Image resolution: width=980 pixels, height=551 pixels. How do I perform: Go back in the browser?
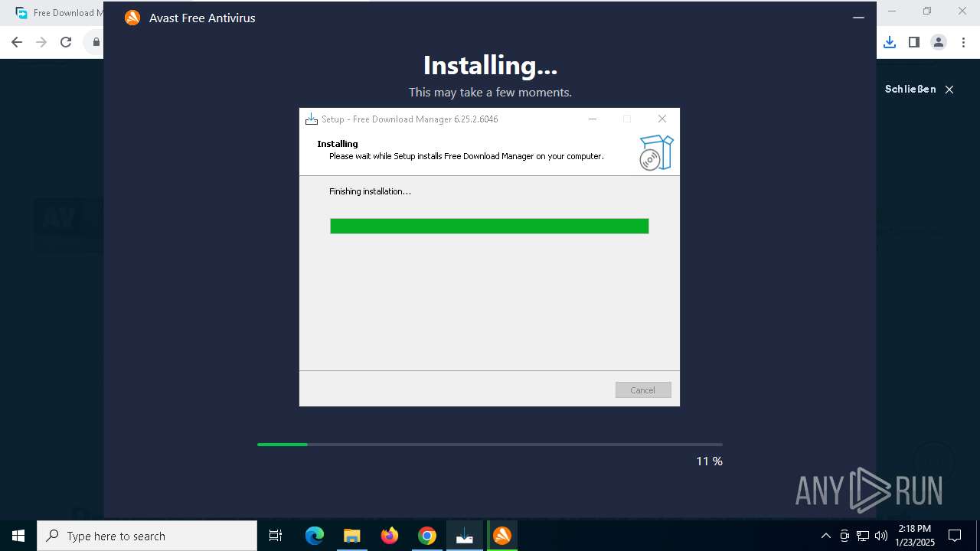pyautogui.click(x=17, y=42)
